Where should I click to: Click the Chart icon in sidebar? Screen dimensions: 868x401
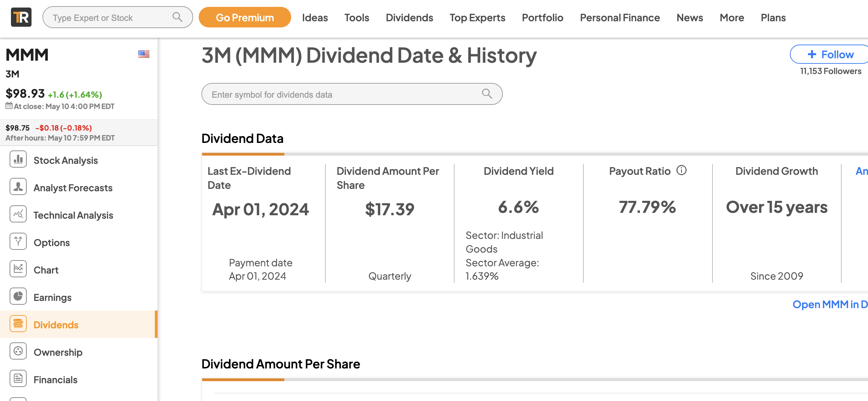18,269
